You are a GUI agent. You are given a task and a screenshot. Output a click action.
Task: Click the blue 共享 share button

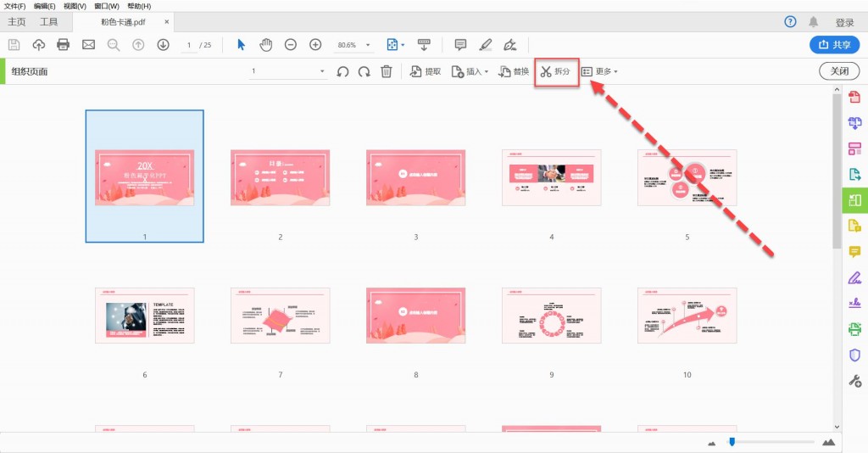[835, 45]
